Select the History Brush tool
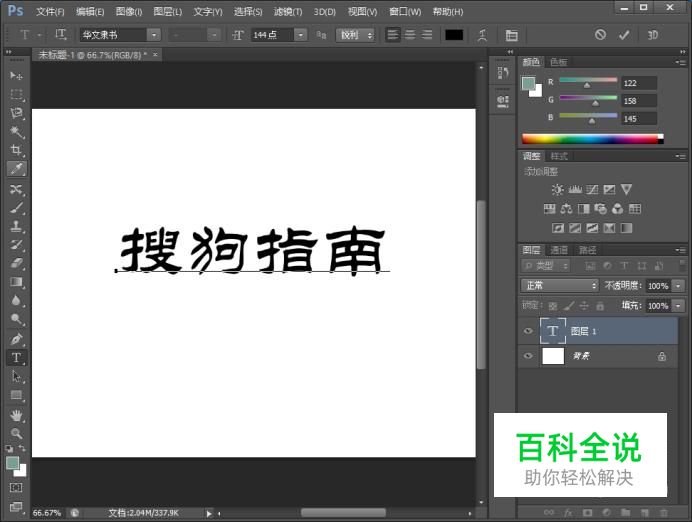Image resolution: width=692 pixels, height=522 pixels. pos(16,245)
